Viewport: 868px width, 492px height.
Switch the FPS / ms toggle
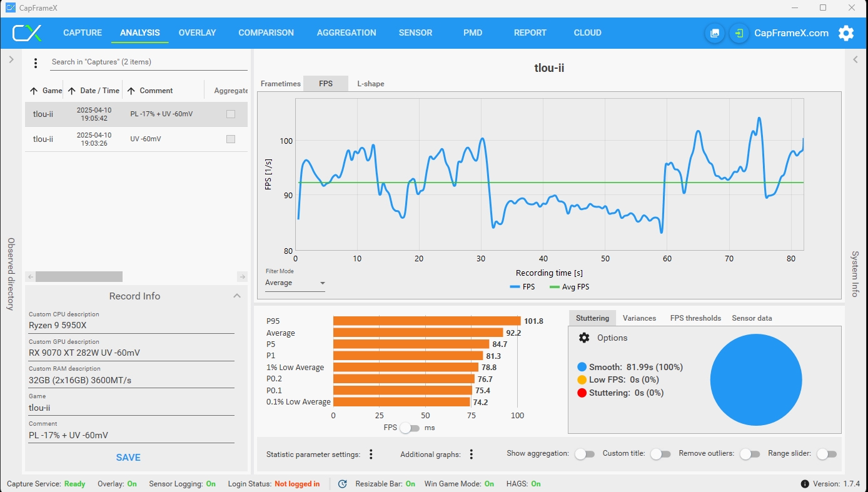click(x=410, y=428)
